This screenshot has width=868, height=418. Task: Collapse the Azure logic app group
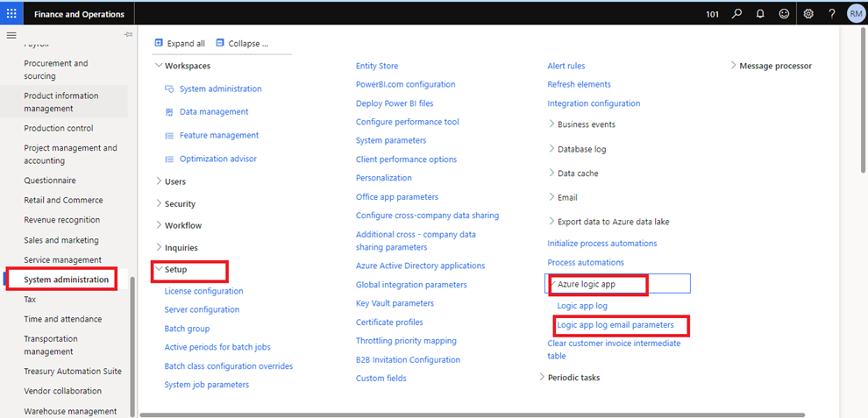point(552,283)
